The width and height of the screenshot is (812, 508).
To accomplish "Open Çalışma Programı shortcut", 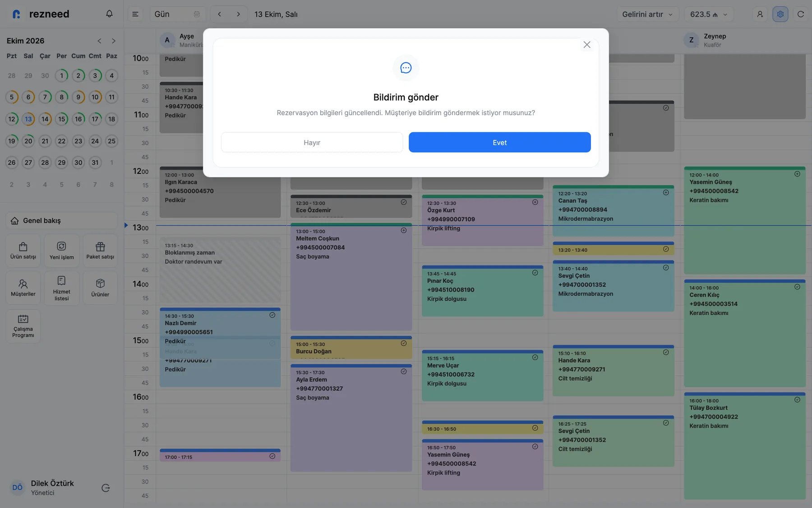I will pyautogui.click(x=23, y=326).
